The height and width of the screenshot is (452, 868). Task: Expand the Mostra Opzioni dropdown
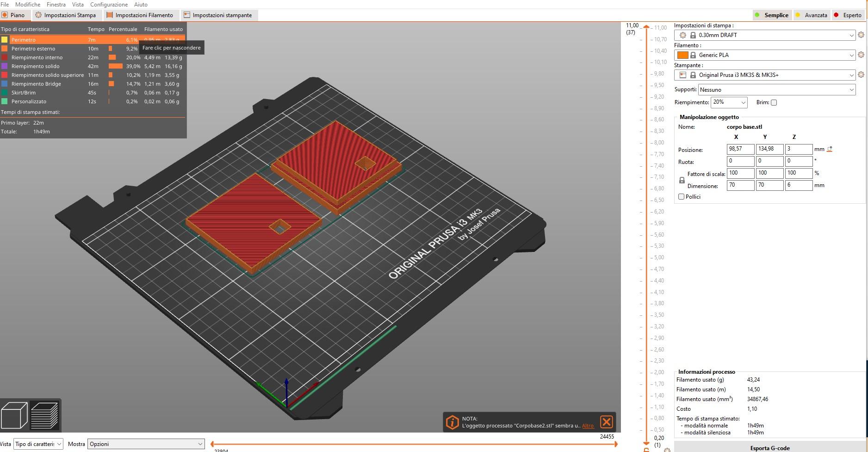(146, 444)
